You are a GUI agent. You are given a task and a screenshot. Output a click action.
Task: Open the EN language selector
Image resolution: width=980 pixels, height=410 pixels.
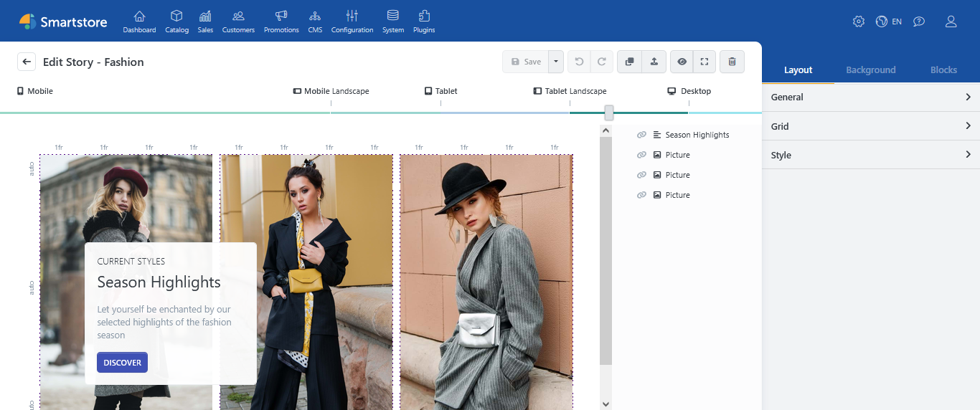click(x=889, y=22)
